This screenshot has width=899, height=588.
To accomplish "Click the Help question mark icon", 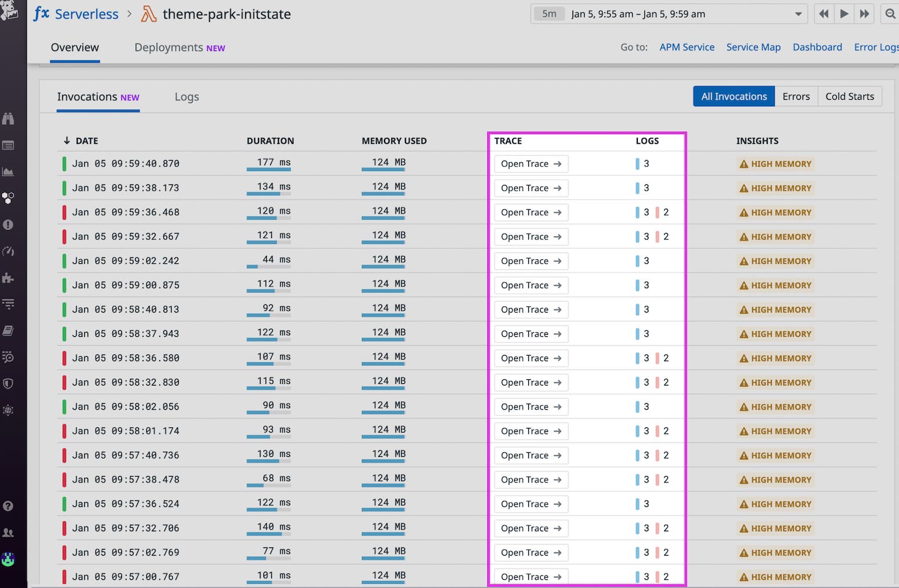I will [x=8, y=506].
